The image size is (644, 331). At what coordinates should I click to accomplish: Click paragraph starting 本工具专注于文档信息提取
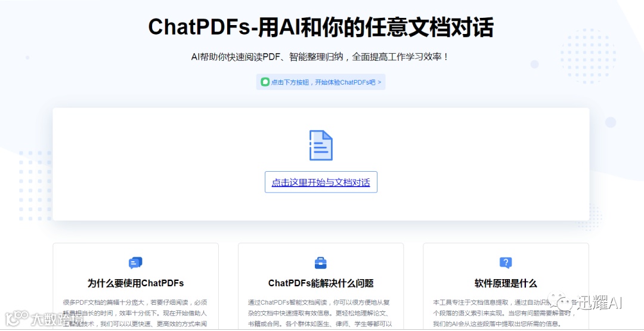[x=505, y=313]
